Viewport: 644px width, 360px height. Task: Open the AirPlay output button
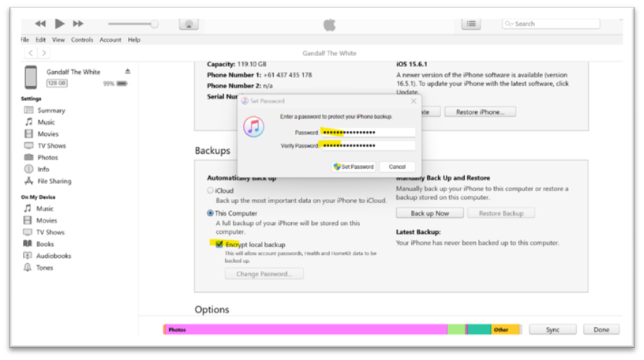point(189,24)
